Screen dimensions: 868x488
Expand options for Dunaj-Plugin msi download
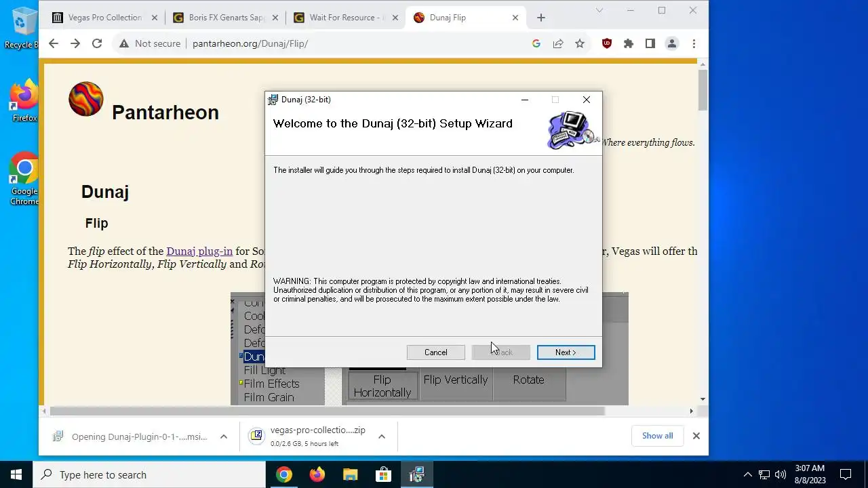pos(224,436)
